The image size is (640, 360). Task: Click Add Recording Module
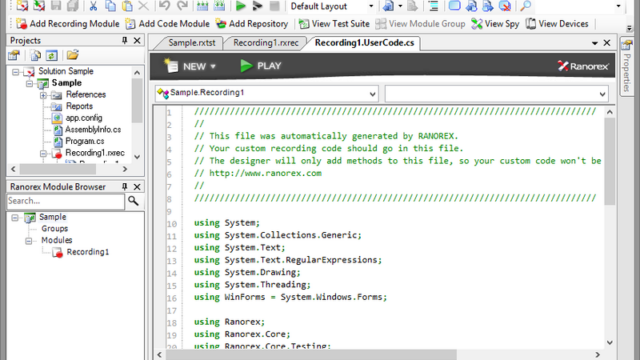68,24
